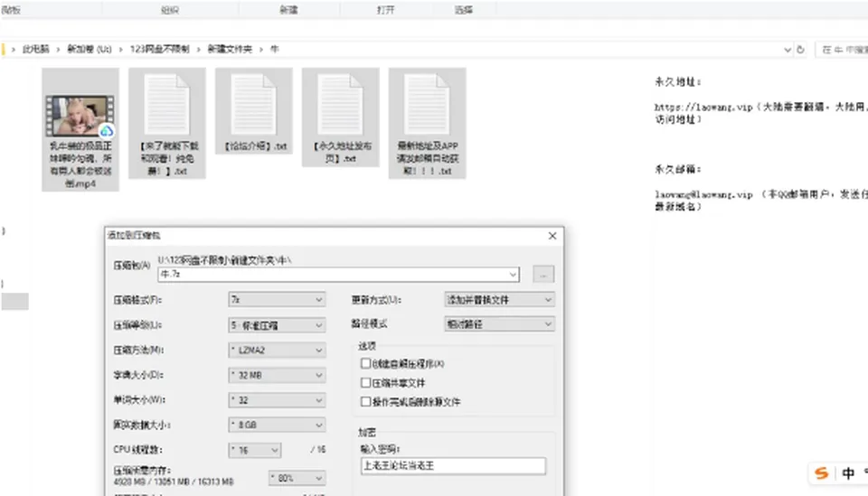The image size is (868, 496).
Task: Click the 输入密码 password field
Action: [x=453, y=465]
